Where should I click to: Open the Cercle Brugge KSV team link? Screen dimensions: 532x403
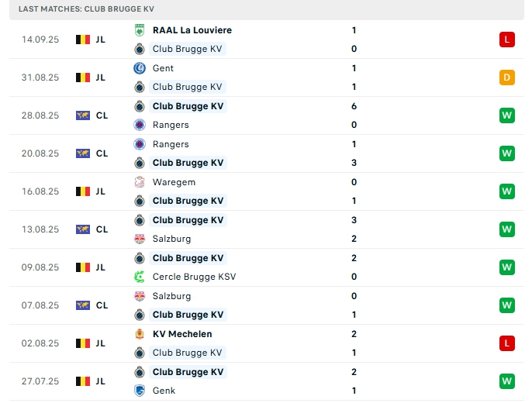click(x=194, y=277)
